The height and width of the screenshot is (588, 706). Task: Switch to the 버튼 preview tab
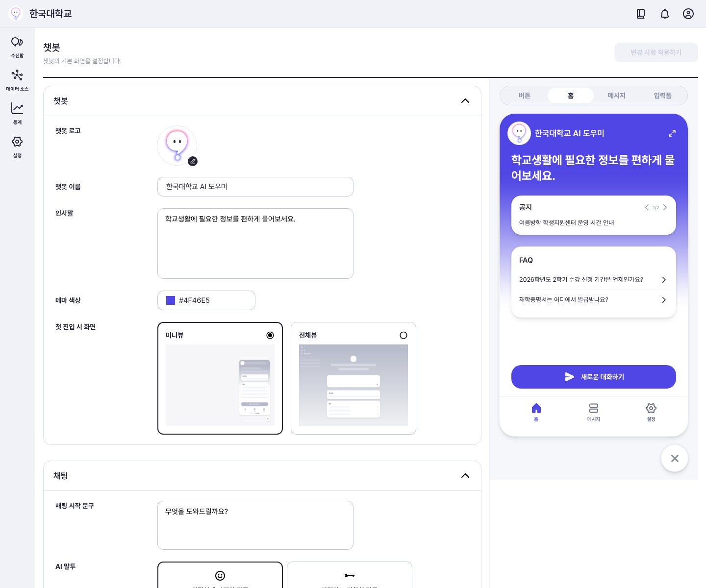click(525, 96)
